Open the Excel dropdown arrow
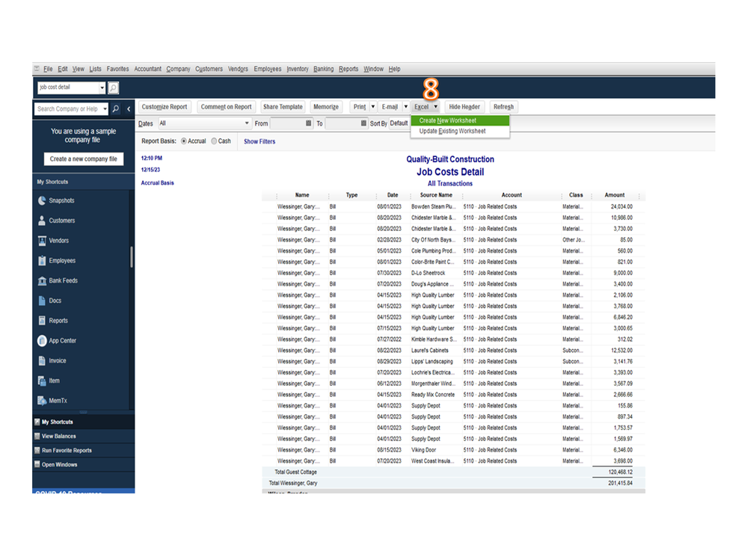The height and width of the screenshot is (560, 747). 436,107
